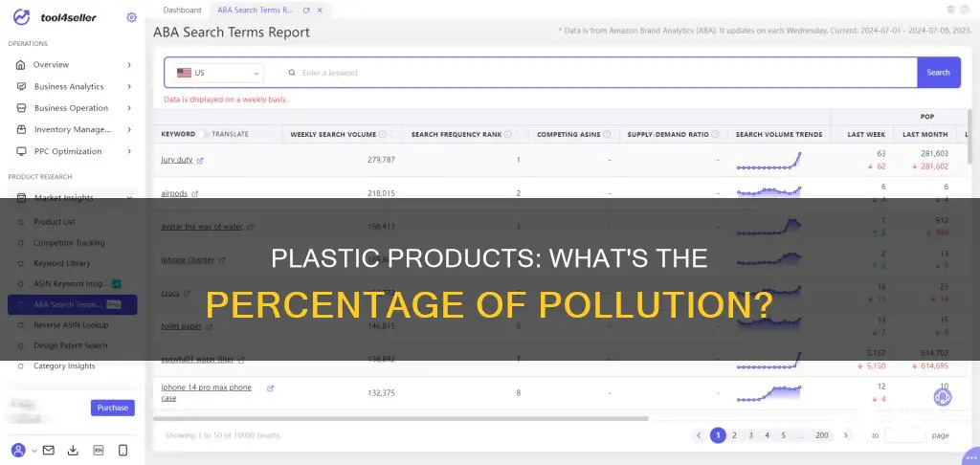Viewport: 980px width, 465px height.
Task: Click the round icon next to the trash
Action: tap(967, 10)
